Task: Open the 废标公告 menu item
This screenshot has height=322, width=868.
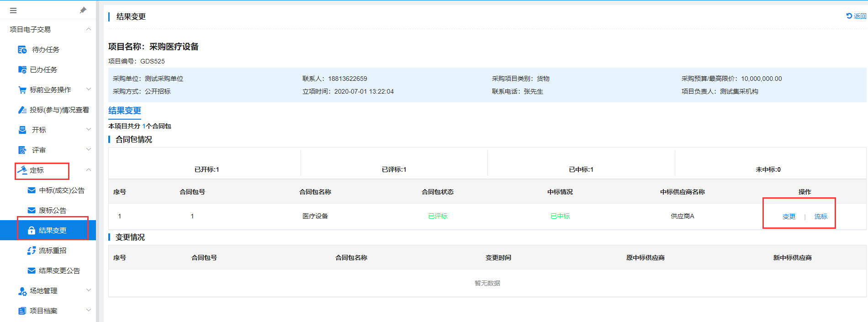Action: click(x=52, y=211)
